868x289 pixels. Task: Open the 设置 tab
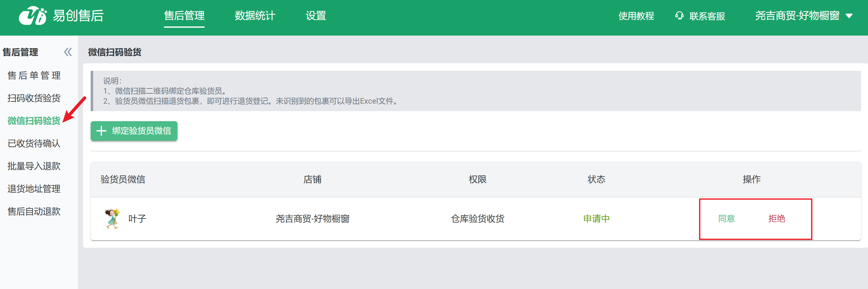point(315,16)
